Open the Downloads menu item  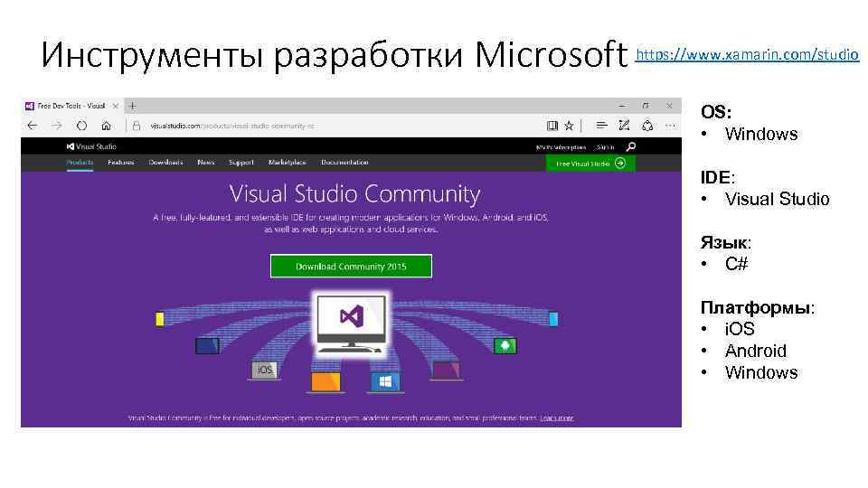pyautogui.click(x=165, y=162)
